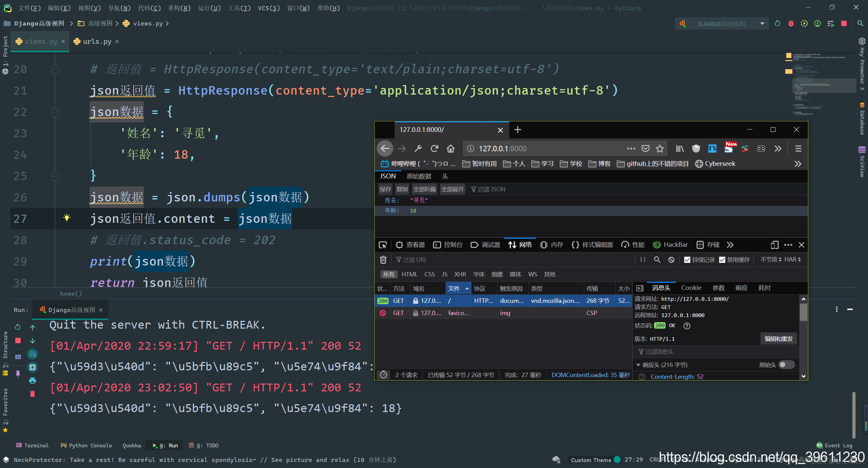
Task: Click the intention lightbulb on line 27
Action: [x=67, y=218]
